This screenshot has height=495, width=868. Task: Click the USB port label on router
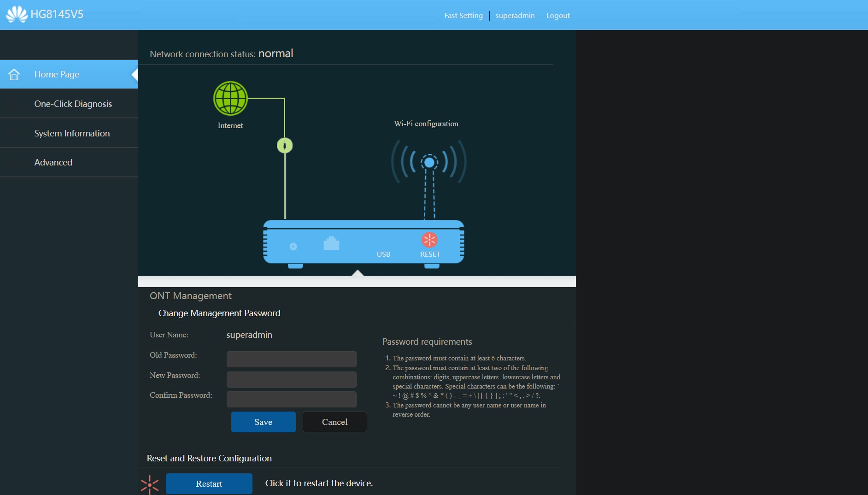tap(383, 254)
